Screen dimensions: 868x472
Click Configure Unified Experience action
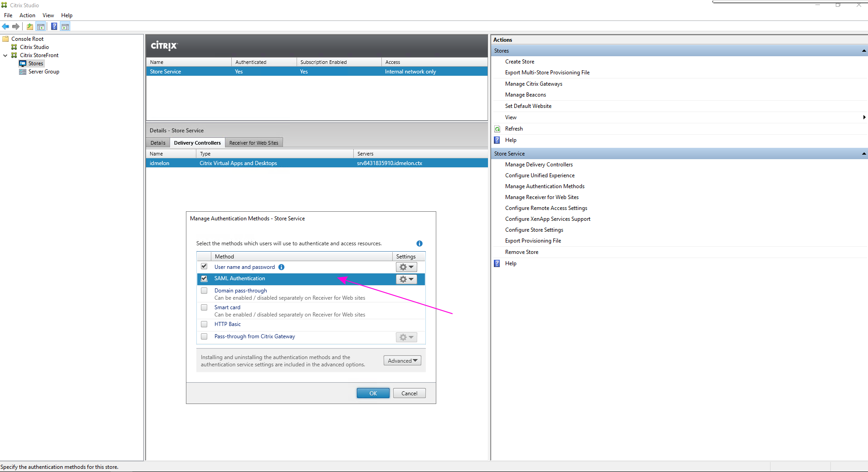(540, 175)
